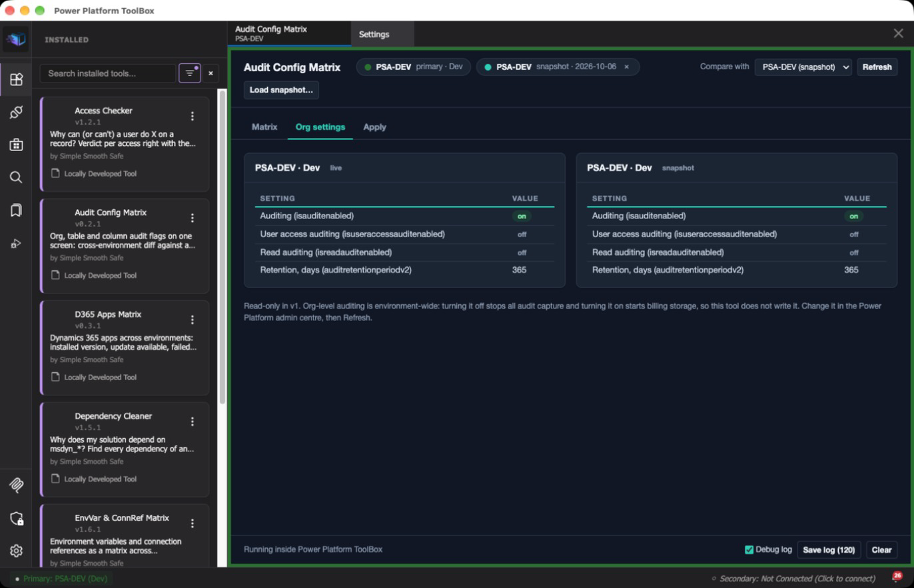Click the magnifying glass icon in the sidebar
The height and width of the screenshot is (588, 914).
pyautogui.click(x=16, y=177)
